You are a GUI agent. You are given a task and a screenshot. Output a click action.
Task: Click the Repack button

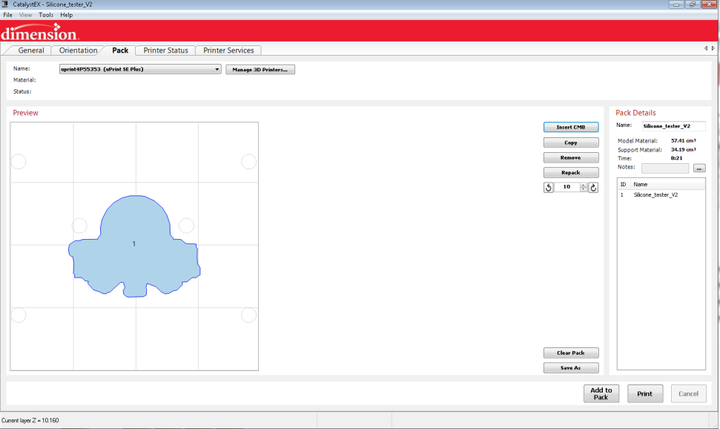(x=571, y=173)
